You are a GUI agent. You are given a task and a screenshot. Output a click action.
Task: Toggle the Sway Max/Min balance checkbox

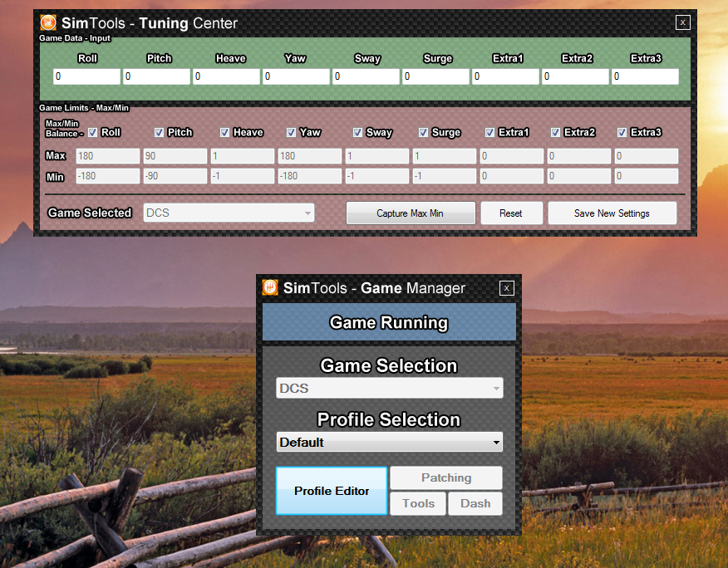coord(357,133)
